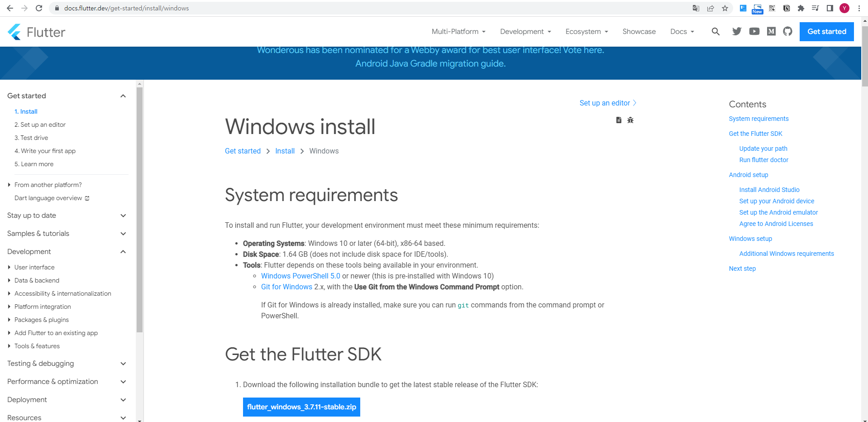The height and width of the screenshot is (422, 868).
Task: Click the browser back arrow
Action: pyautogui.click(x=10, y=8)
